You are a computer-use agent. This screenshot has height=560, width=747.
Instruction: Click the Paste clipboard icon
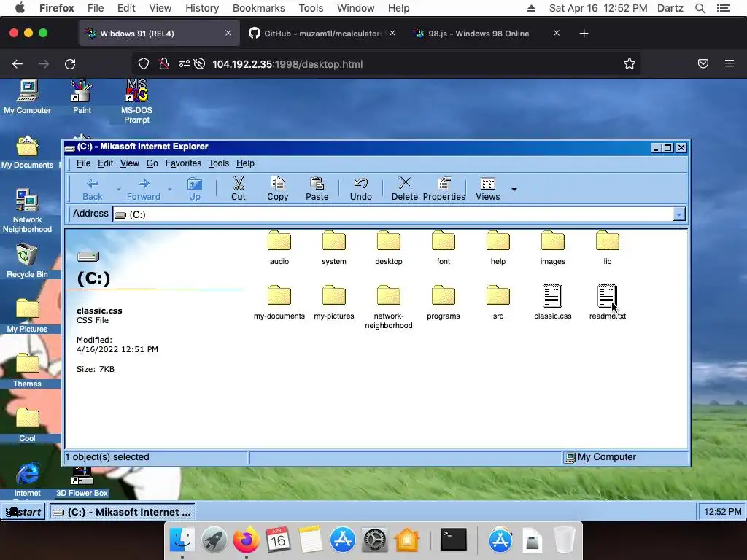click(x=317, y=183)
